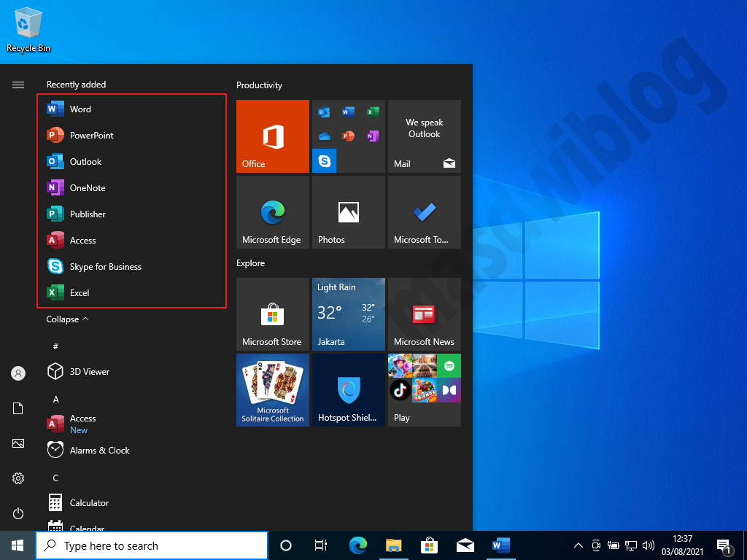Launch Microsoft Solitaire Collection tile
This screenshot has width=747, height=560.
273,390
